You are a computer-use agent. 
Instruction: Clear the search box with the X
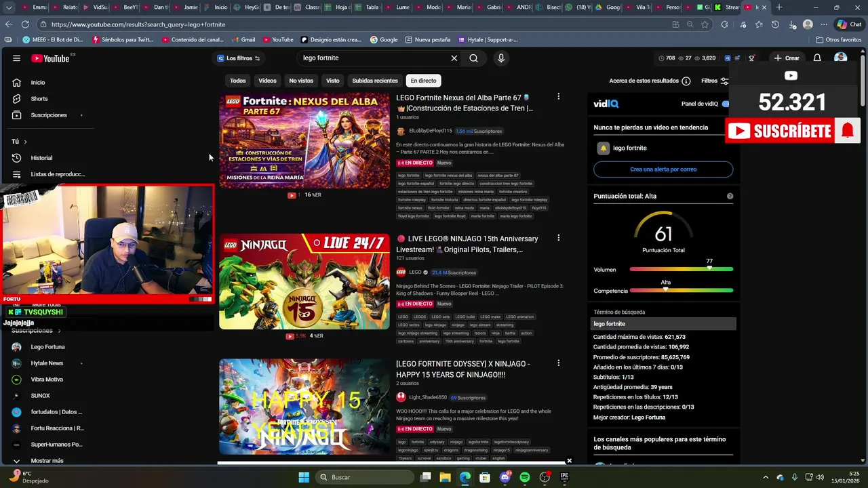pyautogui.click(x=454, y=58)
